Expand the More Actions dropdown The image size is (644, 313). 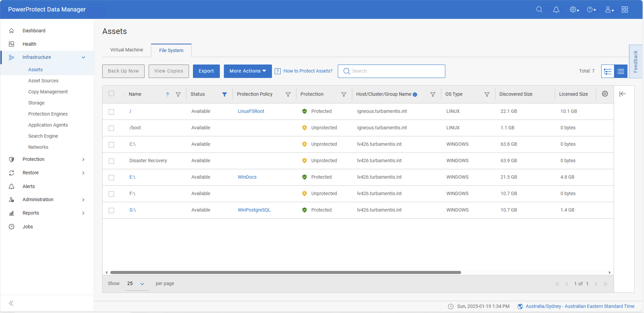(247, 71)
